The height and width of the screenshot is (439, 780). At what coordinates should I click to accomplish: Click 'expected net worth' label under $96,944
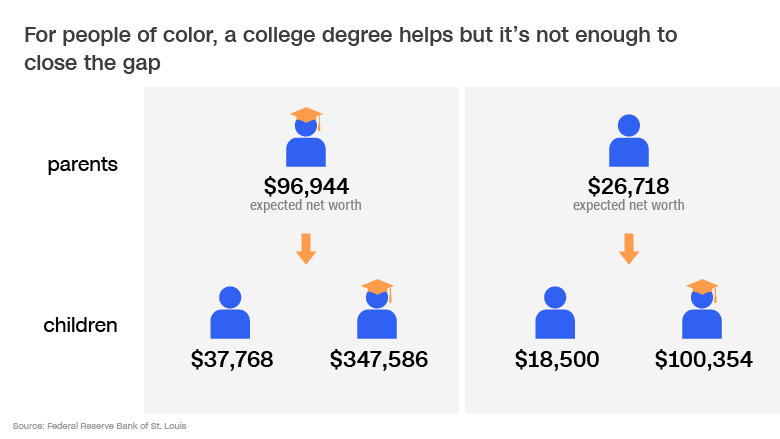click(305, 205)
